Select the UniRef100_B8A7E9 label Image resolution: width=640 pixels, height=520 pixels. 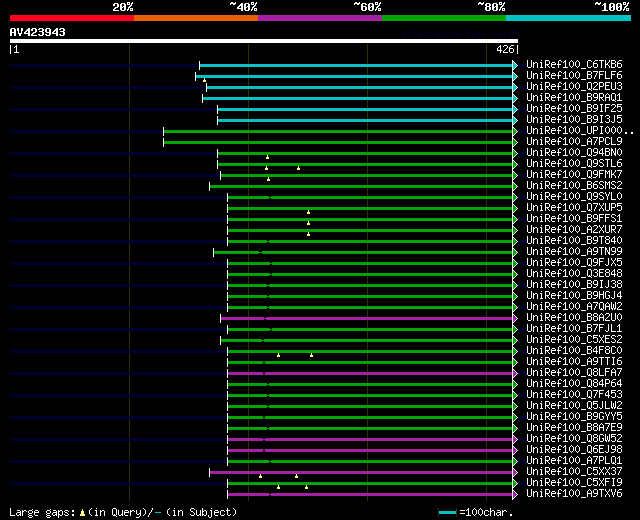click(x=574, y=428)
